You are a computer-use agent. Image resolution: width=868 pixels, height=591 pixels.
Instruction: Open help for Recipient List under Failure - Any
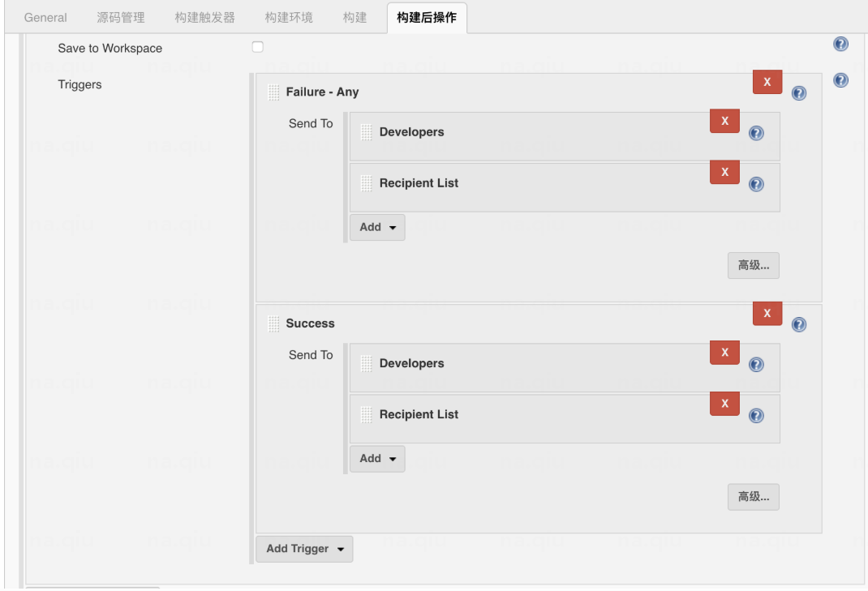(x=755, y=184)
